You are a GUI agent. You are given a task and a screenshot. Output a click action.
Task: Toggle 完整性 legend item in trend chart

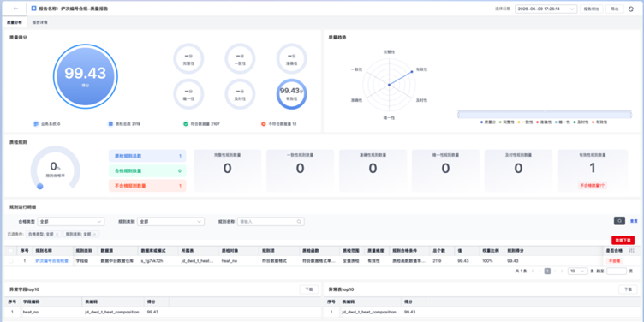(506, 122)
